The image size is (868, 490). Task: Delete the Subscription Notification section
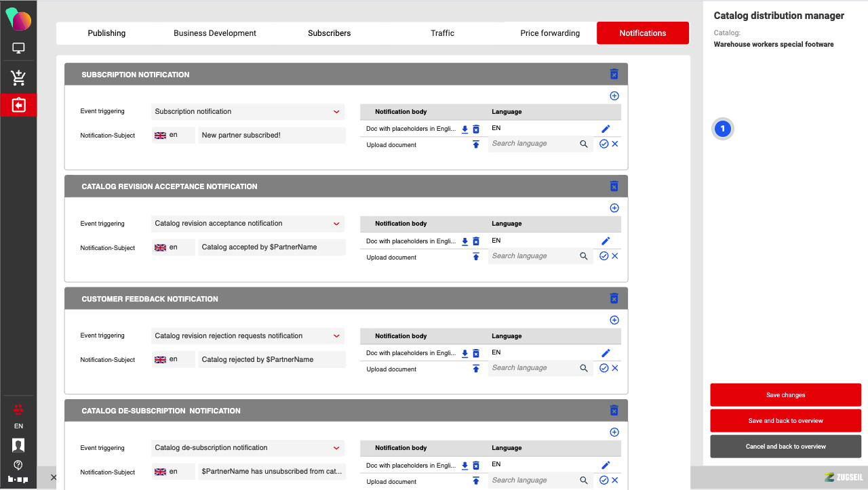[614, 74]
